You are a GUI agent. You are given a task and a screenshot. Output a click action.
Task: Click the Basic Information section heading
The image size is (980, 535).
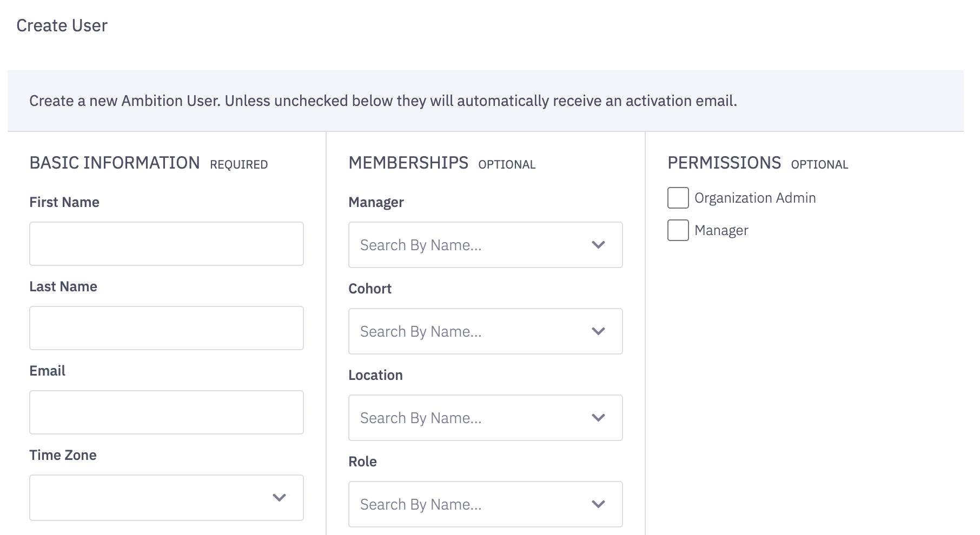click(x=115, y=163)
